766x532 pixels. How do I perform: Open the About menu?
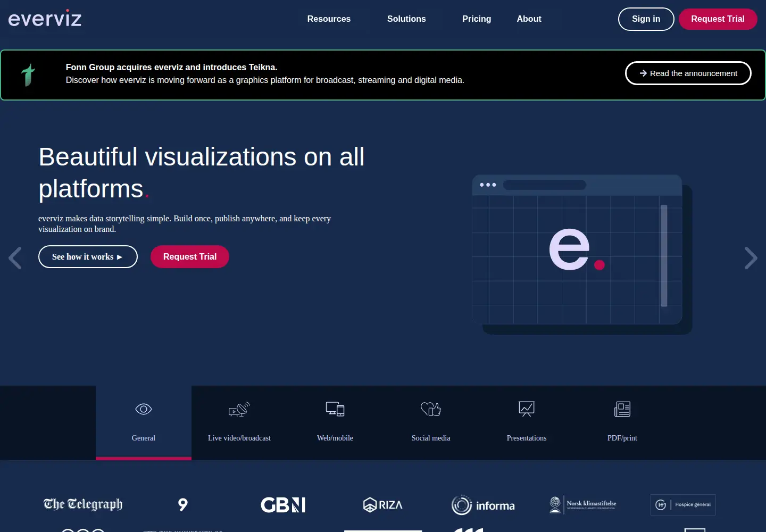tap(529, 19)
